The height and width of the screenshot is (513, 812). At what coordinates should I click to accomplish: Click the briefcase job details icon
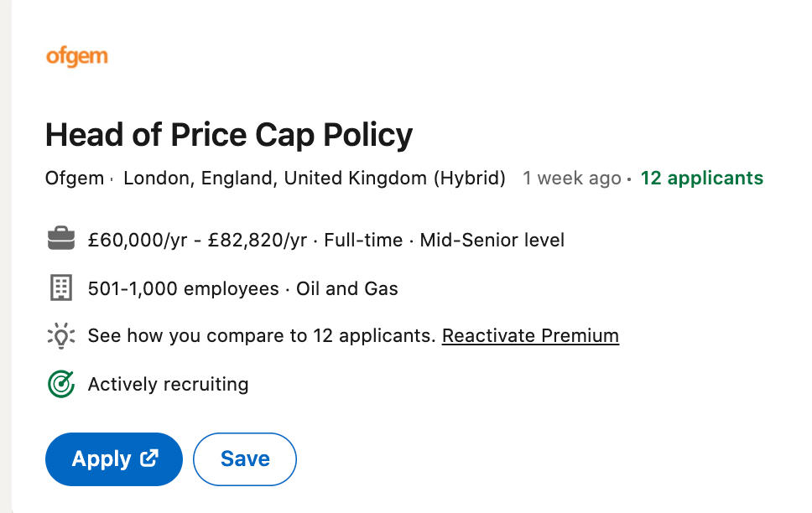click(61, 241)
